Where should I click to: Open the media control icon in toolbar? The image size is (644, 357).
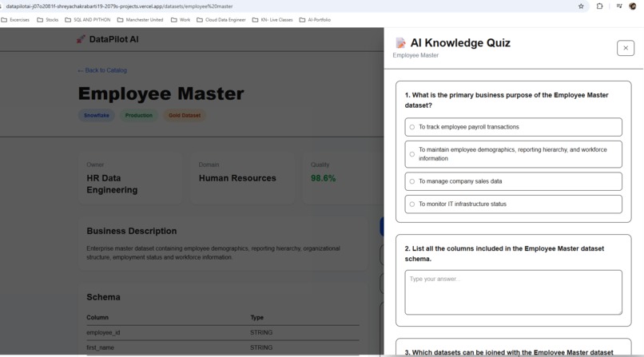click(619, 6)
